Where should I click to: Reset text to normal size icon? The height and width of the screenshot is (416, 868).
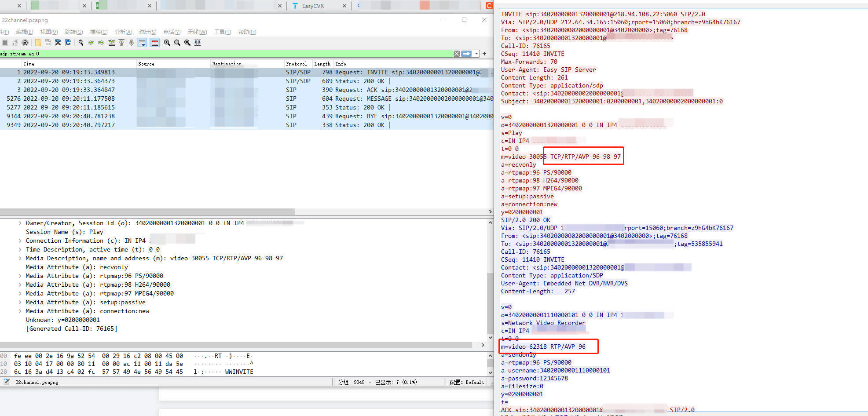click(187, 43)
